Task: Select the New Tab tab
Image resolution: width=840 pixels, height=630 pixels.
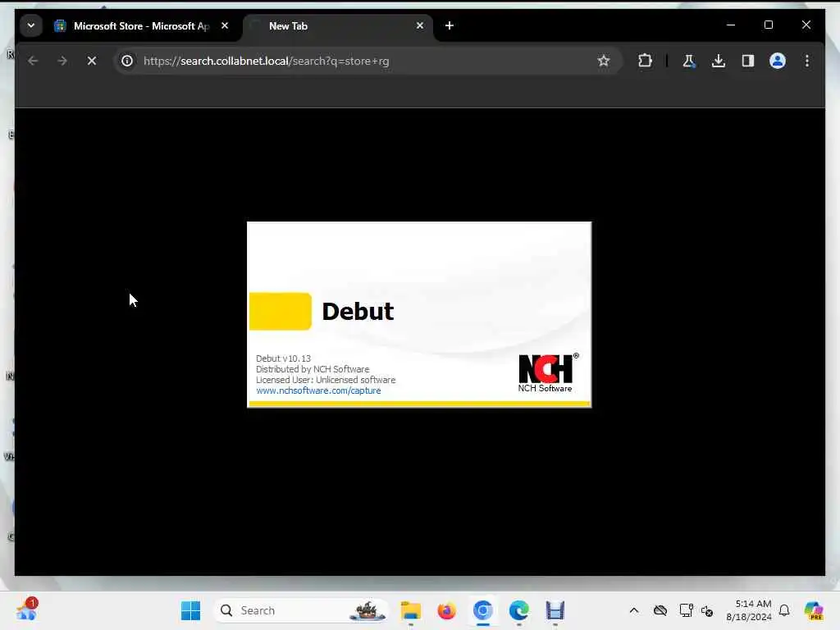Action: [337, 25]
